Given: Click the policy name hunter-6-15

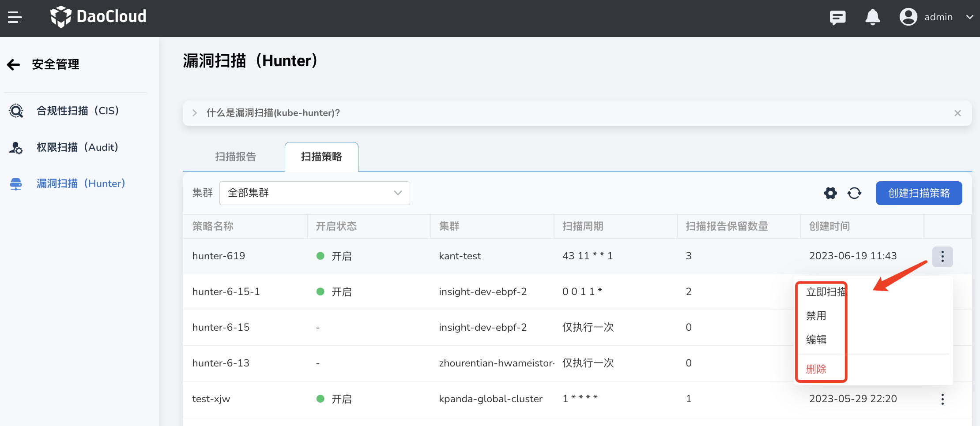Looking at the screenshot, I should [221, 327].
